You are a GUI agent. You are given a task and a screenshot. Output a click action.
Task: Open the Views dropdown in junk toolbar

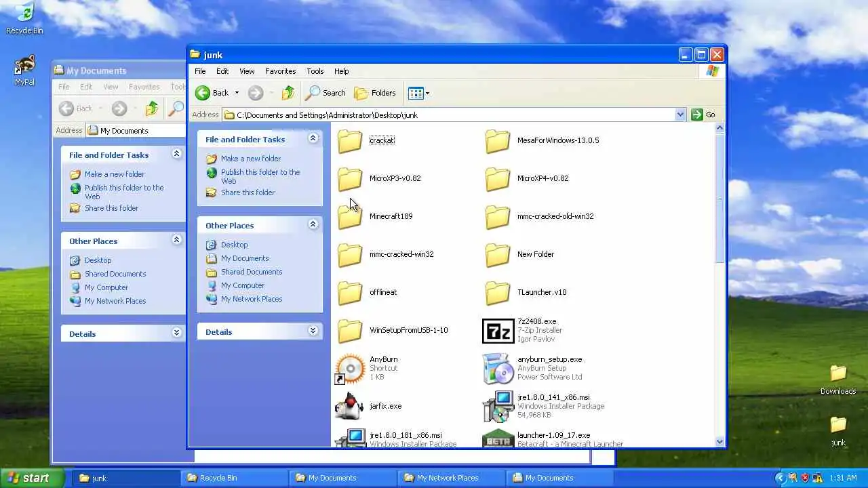click(419, 93)
